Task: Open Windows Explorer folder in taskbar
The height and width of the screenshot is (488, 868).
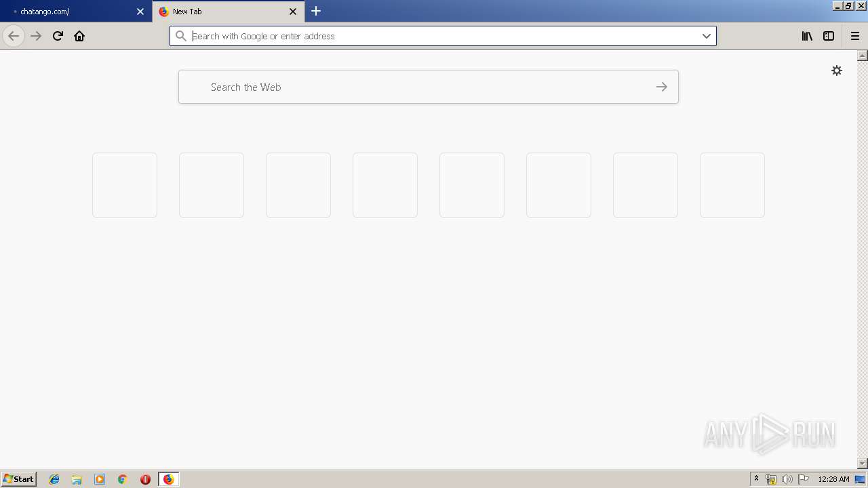Action: pos(77,479)
